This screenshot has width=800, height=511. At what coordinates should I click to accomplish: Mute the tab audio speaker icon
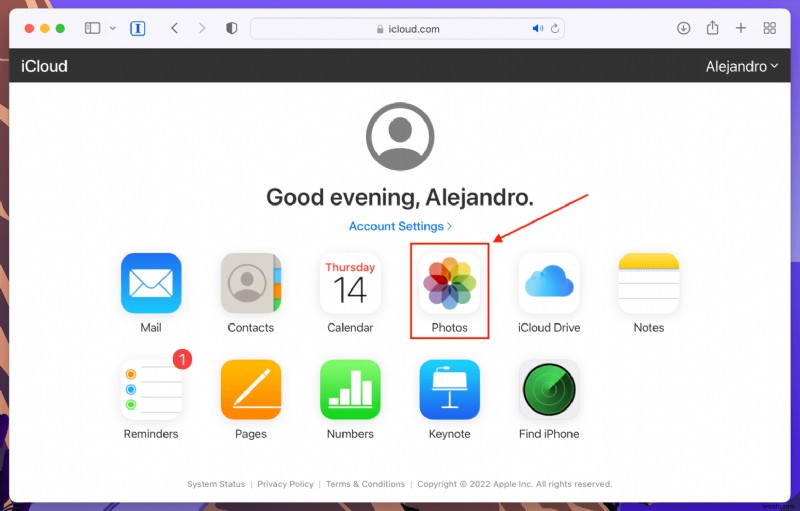click(537, 29)
